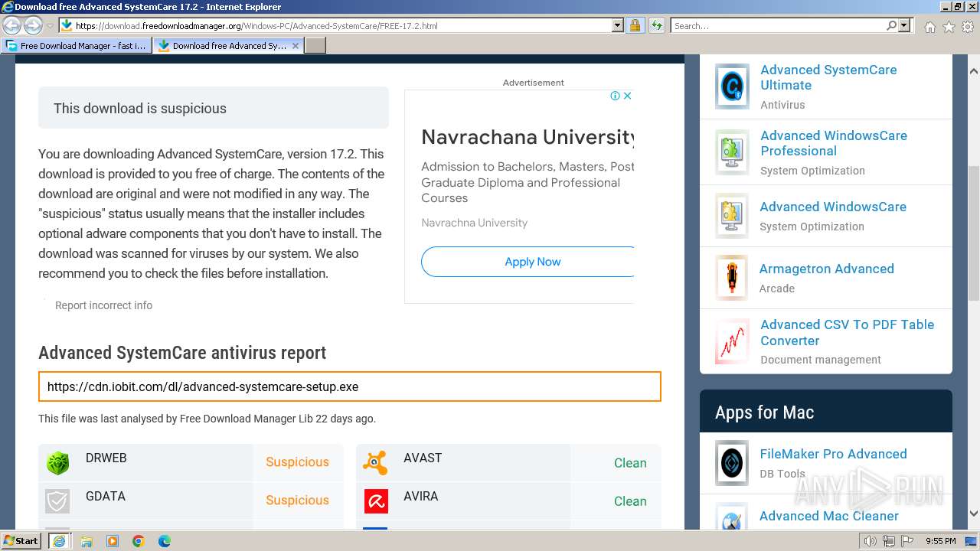Screen dimensions: 980x551
Task: Launch Chrome from the taskbar
Action: point(138,541)
